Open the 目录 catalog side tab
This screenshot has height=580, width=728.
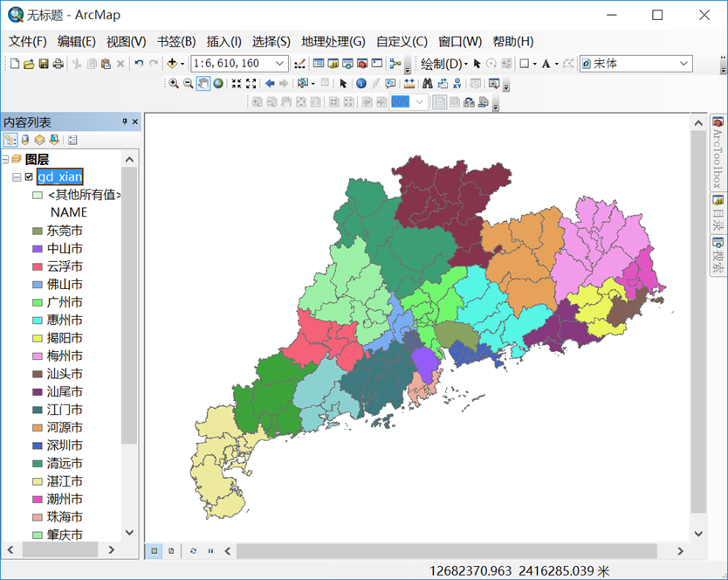pyautogui.click(x=718, y=213)
